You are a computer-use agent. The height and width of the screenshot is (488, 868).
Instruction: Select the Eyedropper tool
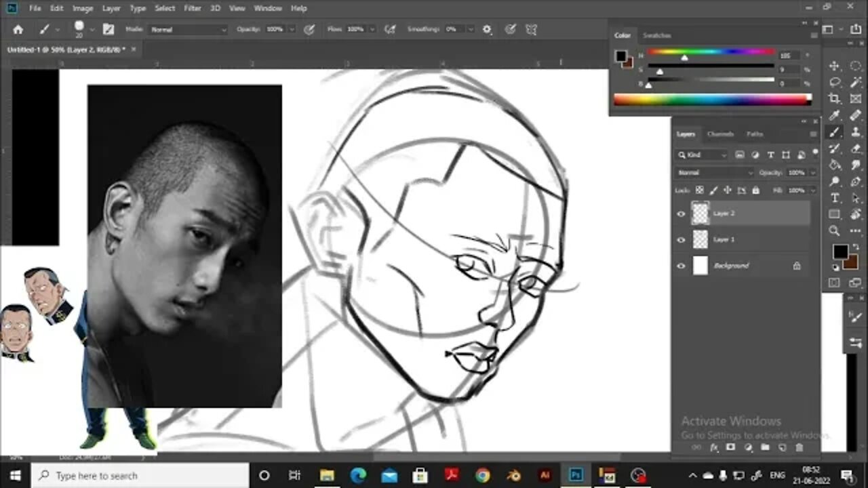(x=835, y=115)
